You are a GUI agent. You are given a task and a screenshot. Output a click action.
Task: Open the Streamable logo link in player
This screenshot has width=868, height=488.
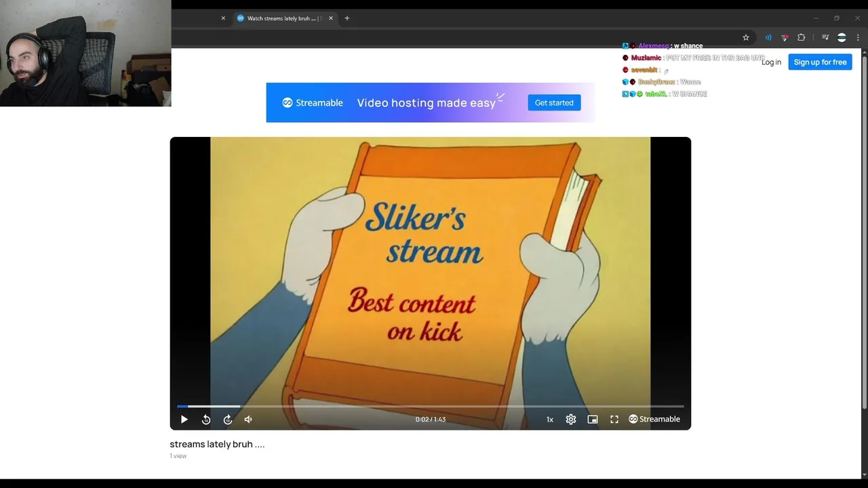[x=654, y=420]
